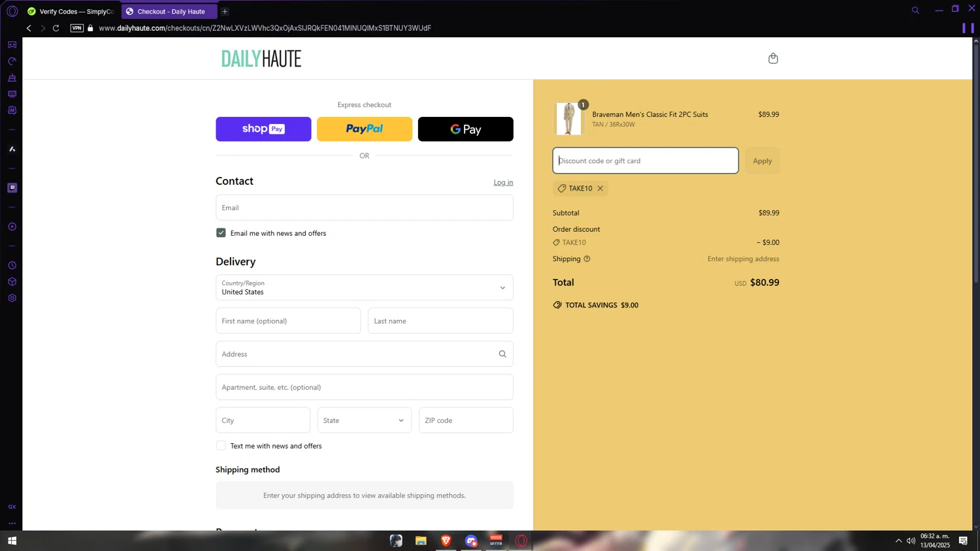Open Opera GX taskbar icon

(521, 541)
